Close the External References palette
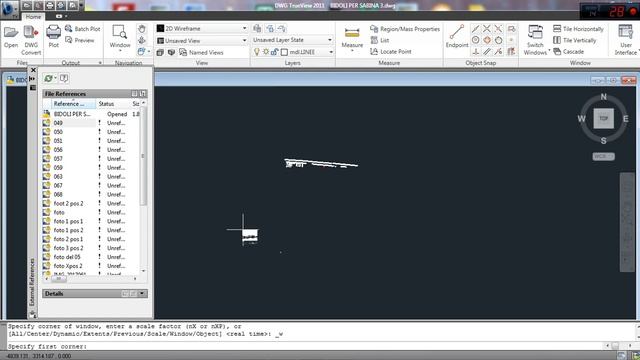Image resolution: width=640 pixels, height=360 pixels. pos(33,70)
